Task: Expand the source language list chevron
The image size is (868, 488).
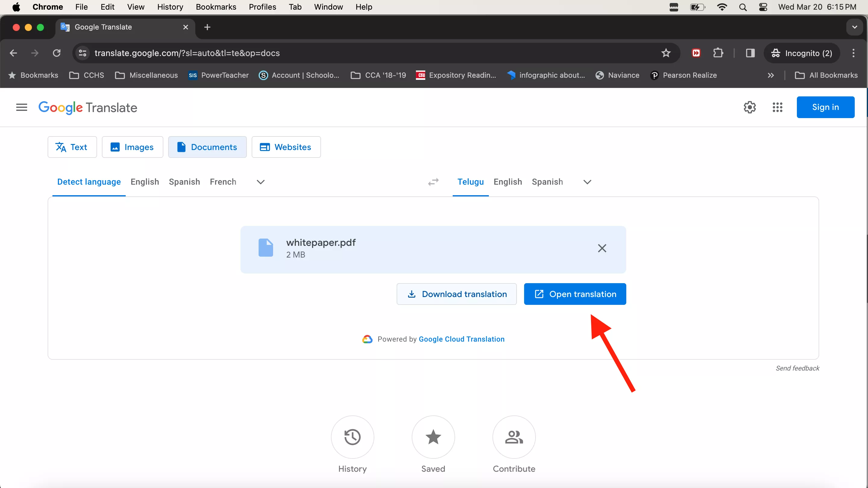Action: (x=260, y=182)
